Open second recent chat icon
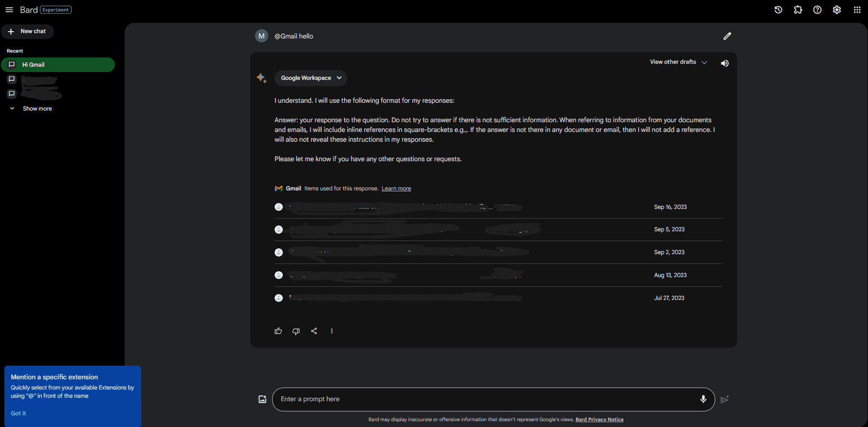Screen dimensions: 868x427 coord(12,79)
